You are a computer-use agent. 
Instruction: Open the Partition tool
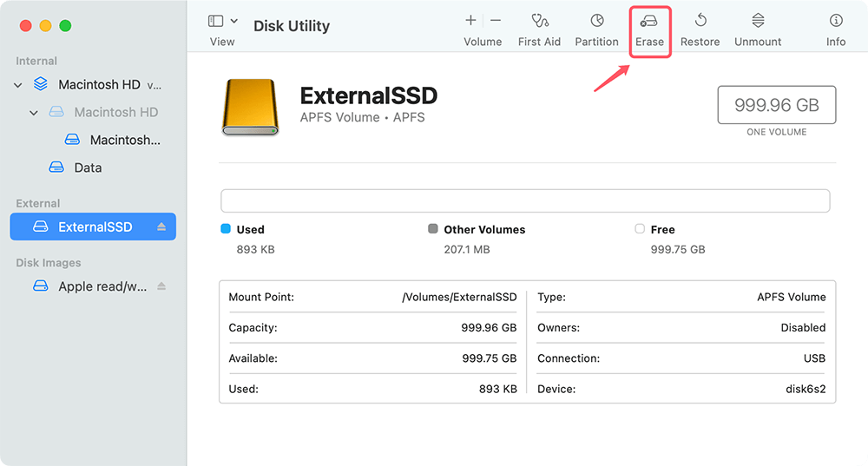pos(596,31)
